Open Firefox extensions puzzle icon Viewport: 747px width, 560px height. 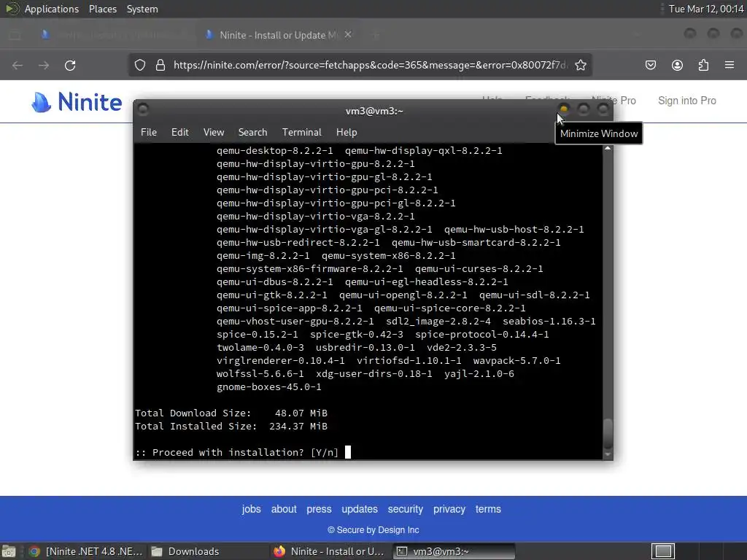pos(703,65)
